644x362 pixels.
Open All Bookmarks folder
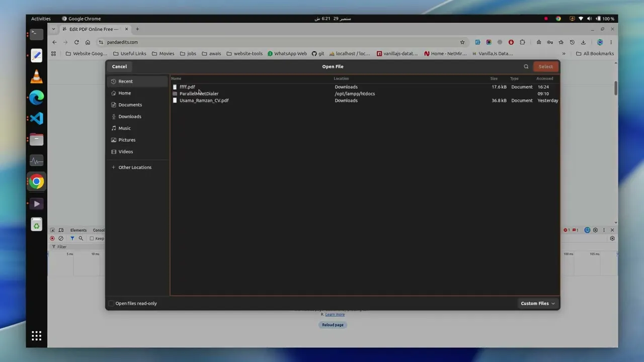(x=595, y=54)
